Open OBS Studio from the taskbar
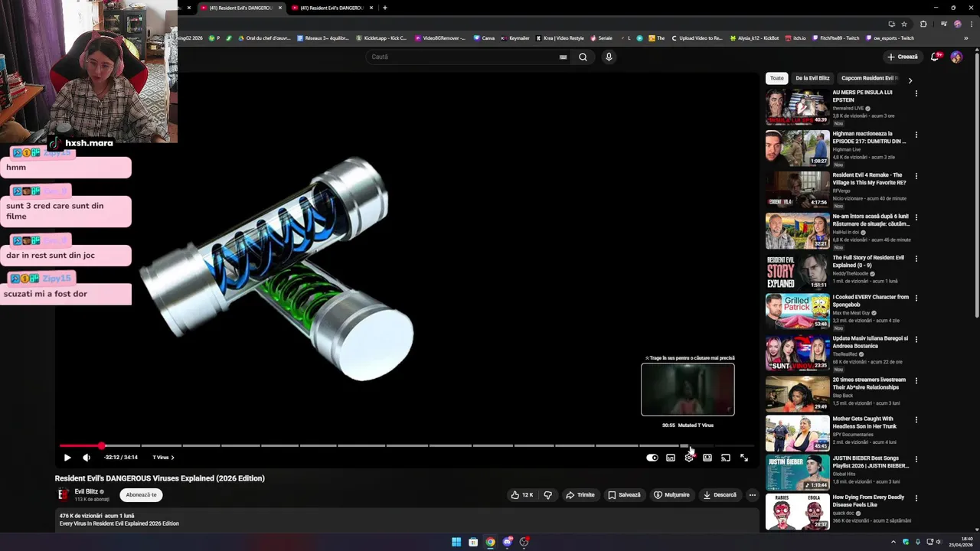The width and height of the screenshot is (980, 551). coord(524,542)
